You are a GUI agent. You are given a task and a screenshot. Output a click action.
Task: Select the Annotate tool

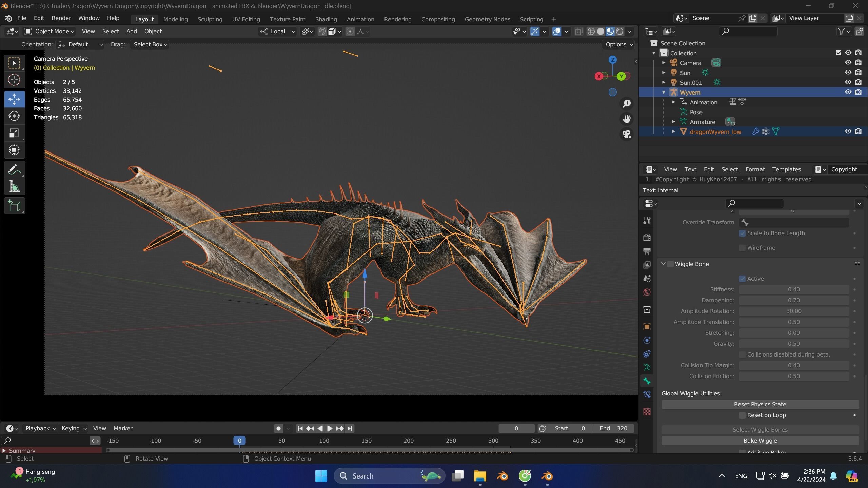14,169
